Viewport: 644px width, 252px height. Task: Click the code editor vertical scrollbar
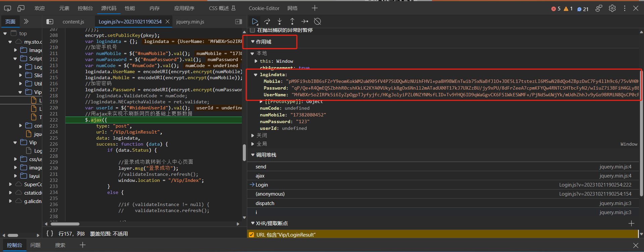coord(245,153)
